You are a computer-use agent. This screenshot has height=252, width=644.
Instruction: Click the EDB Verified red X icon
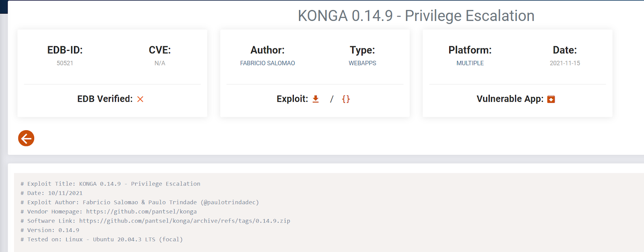pos(140,99)
